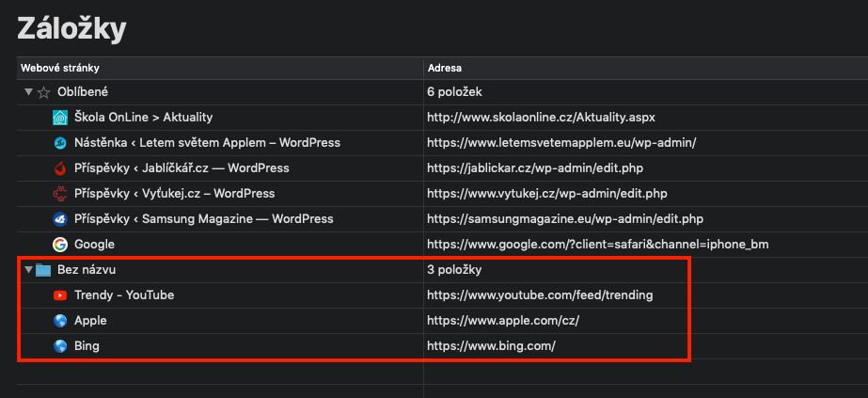Click the bing.com address cell

[491, 346]
